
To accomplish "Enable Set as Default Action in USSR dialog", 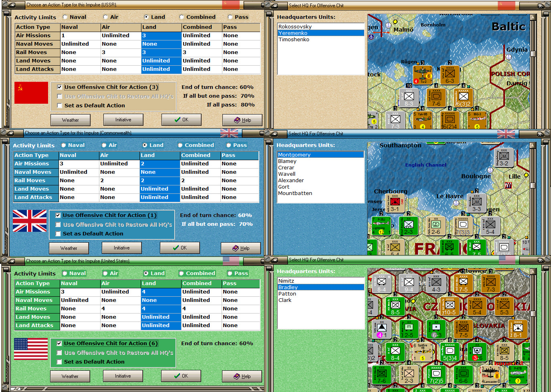I will (60, 106).
